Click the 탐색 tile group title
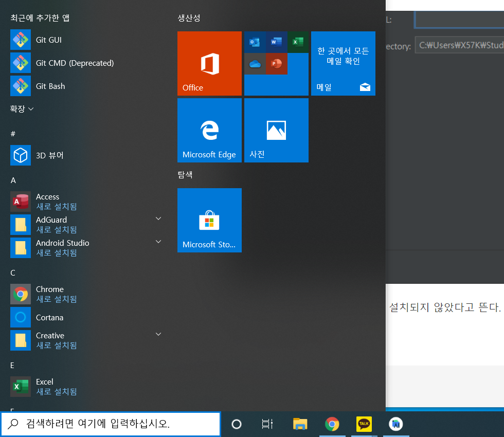This screenshot has width=504, height=437. [185, 175]
